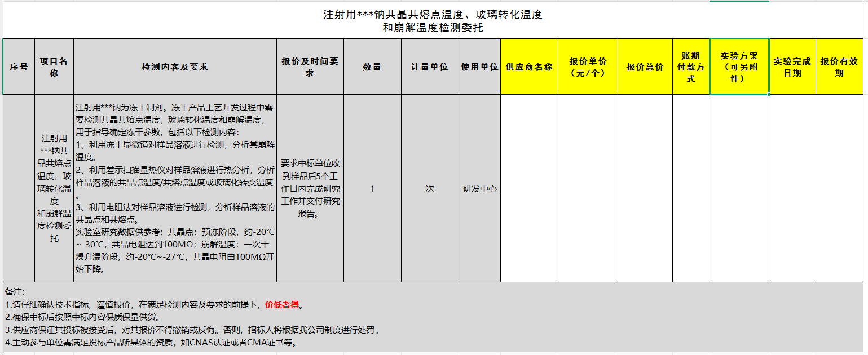Click the 研发中心 cell
This screenshot has width=868, height=355.
pos(479,189)
